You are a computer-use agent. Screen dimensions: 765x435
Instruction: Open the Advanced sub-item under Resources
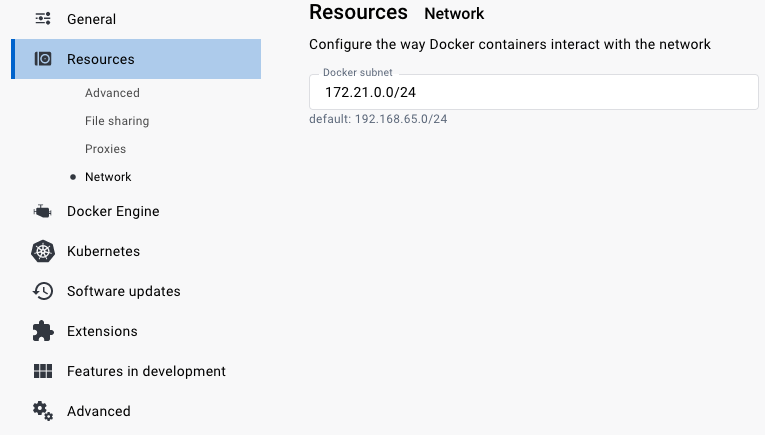[112, 93]
